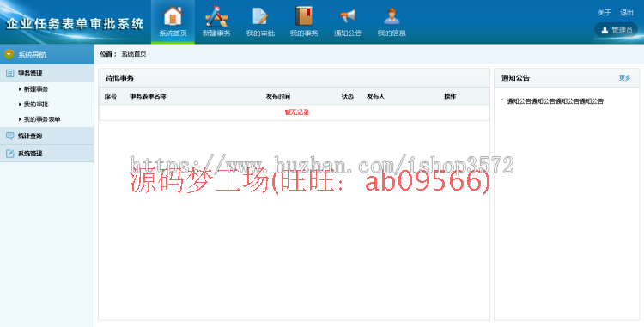
Task: Open 我的审批 in the sidebar tree
Action: pyautogui.click(x=36, y=104)
